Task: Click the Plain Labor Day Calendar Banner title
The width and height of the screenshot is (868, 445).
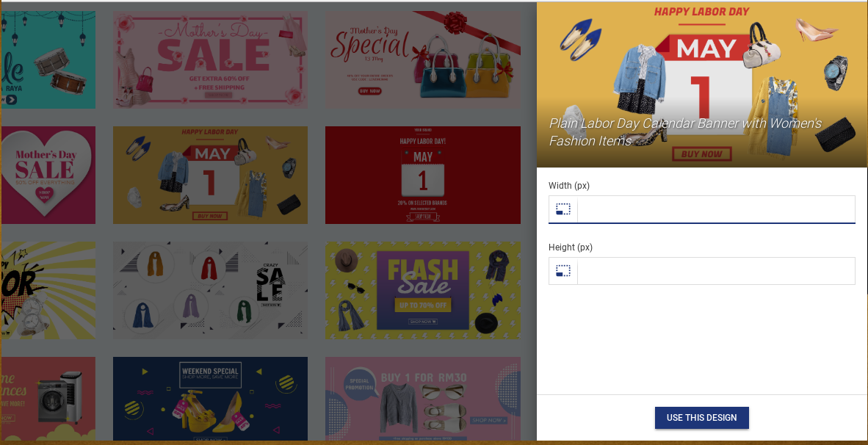Action: 685,131
